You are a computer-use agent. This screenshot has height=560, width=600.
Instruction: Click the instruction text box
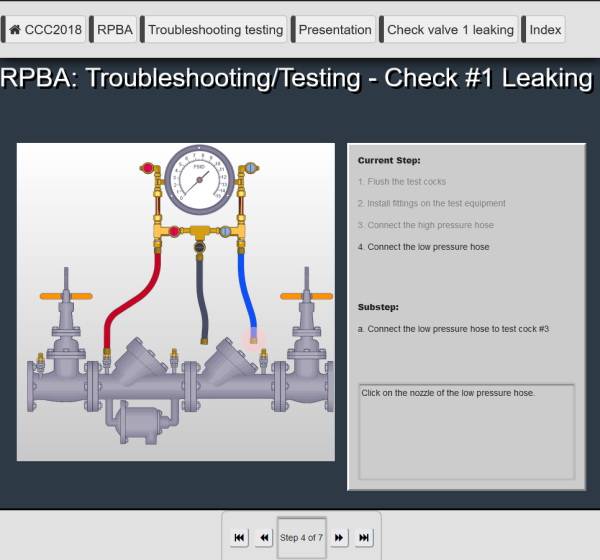point(466,432)
